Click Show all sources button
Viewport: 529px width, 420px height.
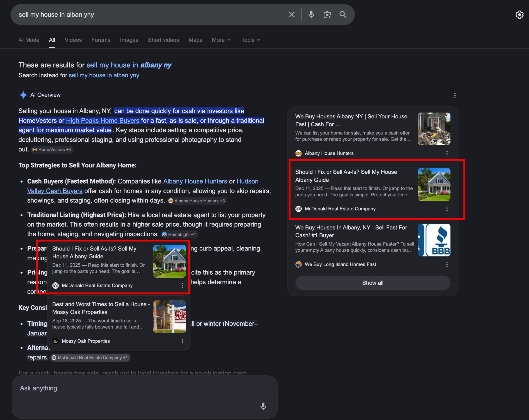tap(373, 283)
